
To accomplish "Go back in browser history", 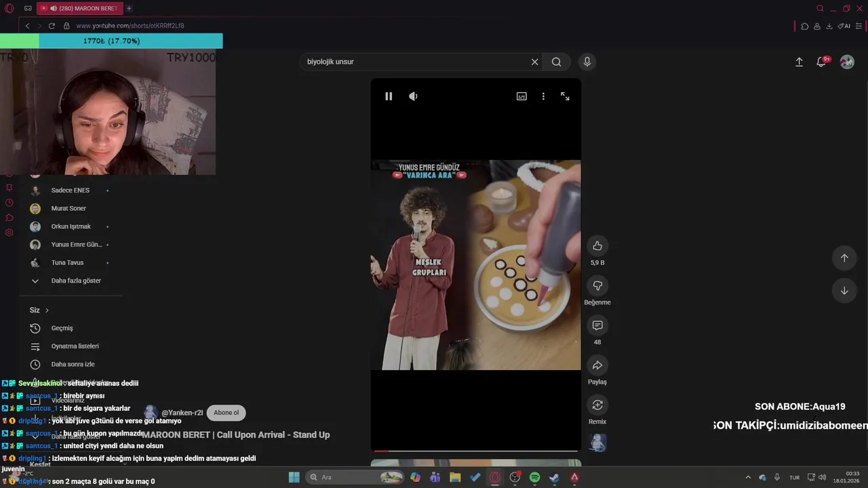I will (27, 26).
